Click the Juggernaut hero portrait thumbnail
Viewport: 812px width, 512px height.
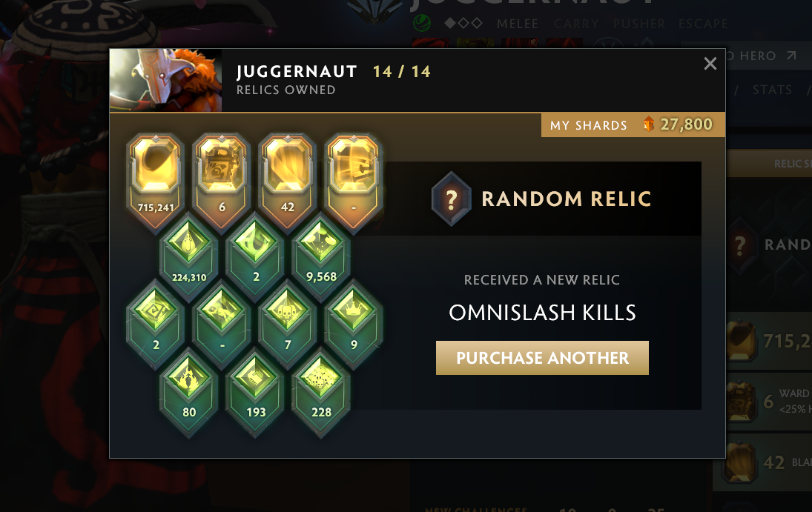(165, 80)
